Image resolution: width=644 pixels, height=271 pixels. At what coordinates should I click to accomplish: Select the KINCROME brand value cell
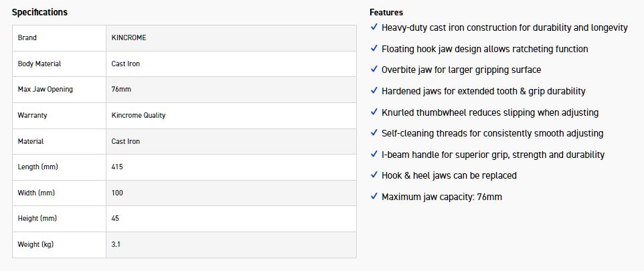tap(129, 38)
